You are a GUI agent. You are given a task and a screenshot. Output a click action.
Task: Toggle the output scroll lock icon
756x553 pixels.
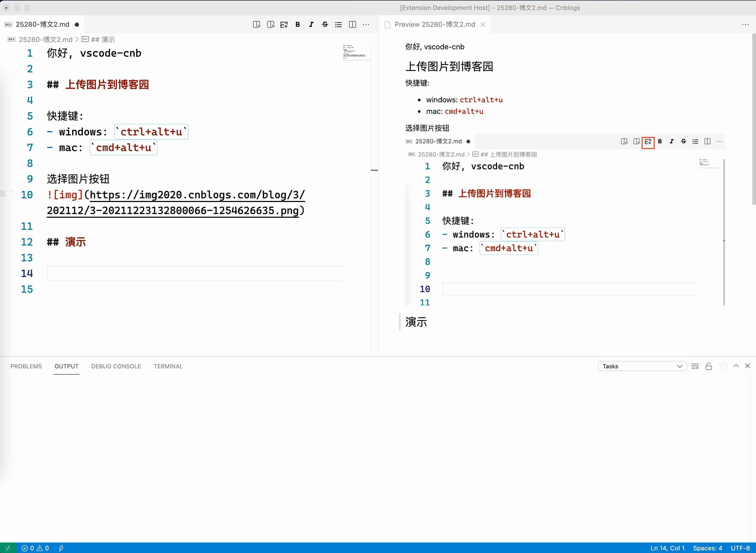709,366
